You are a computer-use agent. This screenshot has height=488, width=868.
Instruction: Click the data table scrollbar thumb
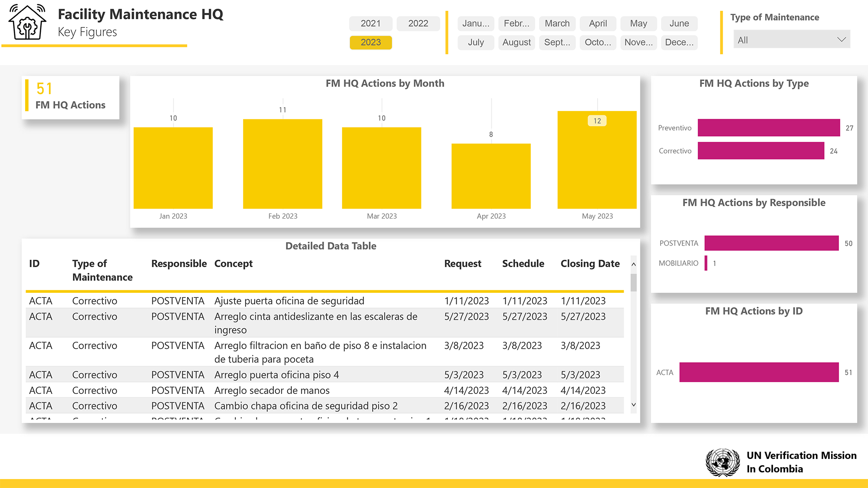point(634,282)
